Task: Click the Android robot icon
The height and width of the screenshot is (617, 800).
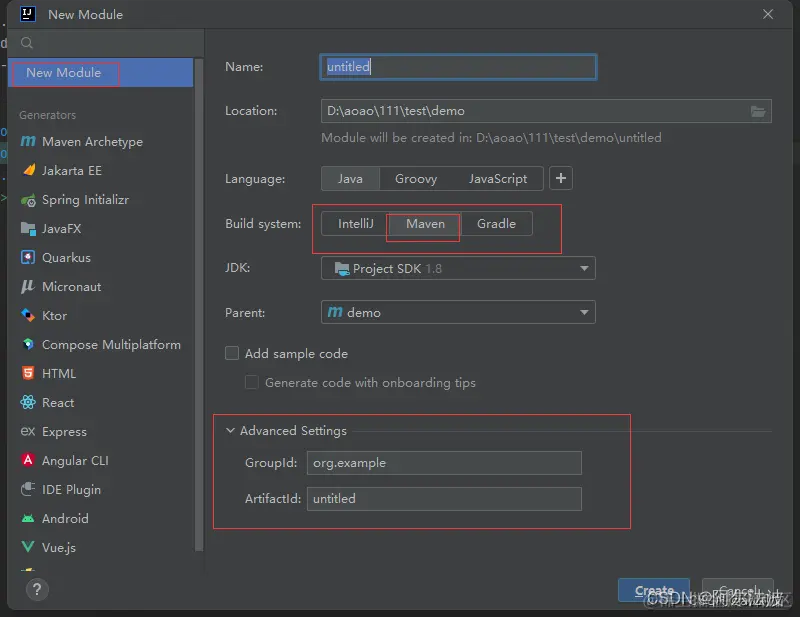Action: [28, 519]
